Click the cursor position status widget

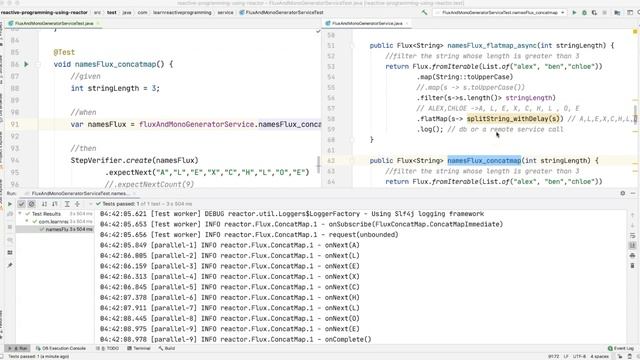coord(553,357)
